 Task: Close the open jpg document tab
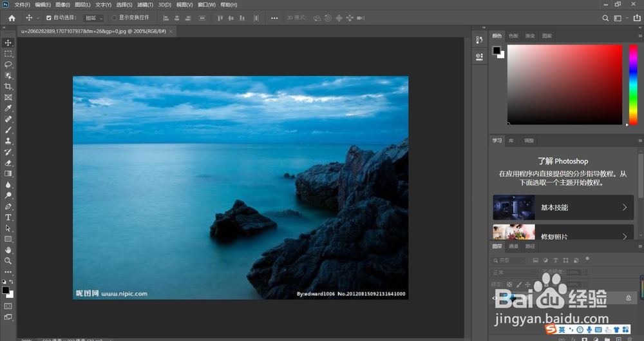(171, 31)
